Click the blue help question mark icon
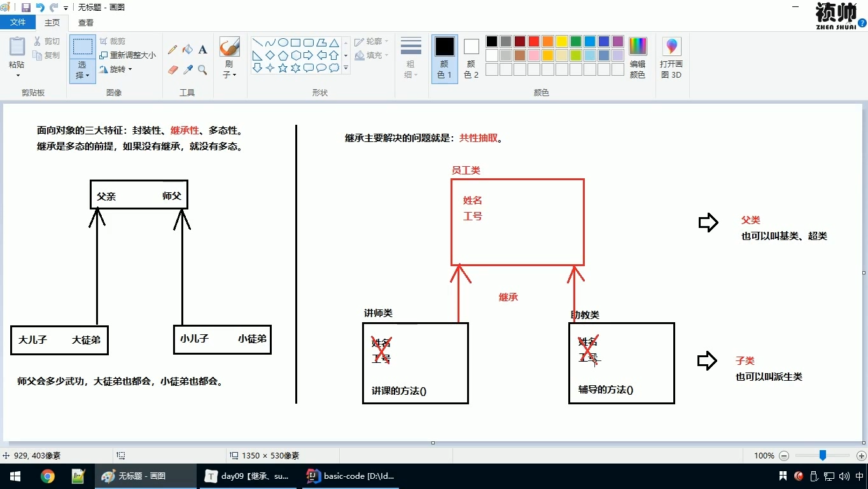The height and width of the screenshot is (489, 868). coord(862,22)
